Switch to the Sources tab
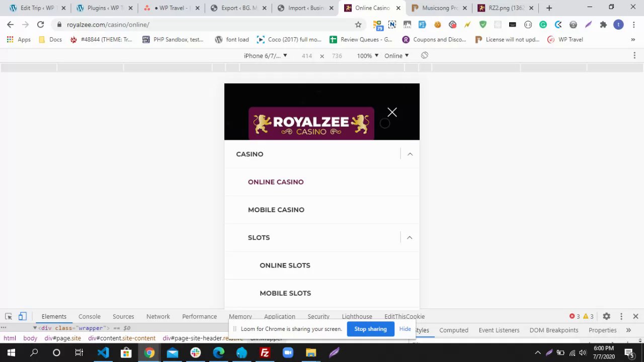 123,316
